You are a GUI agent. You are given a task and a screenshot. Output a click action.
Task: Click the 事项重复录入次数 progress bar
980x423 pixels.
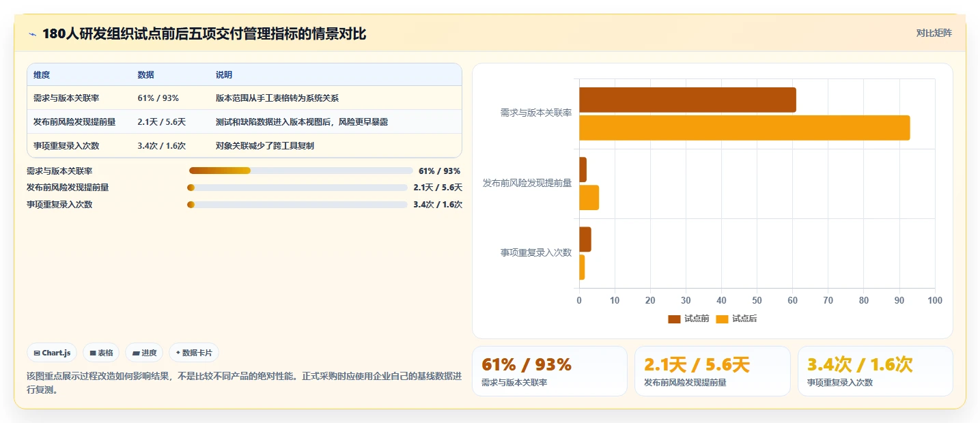point(297,205)
